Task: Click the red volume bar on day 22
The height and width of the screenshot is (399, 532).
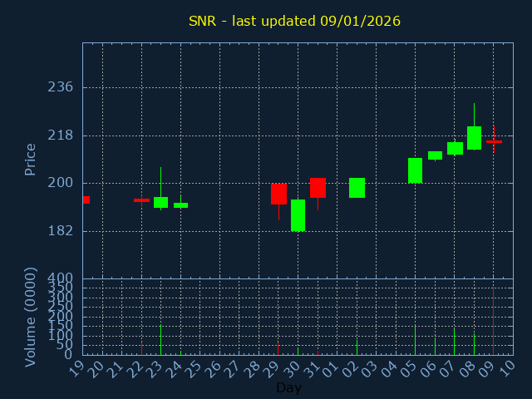Action: coord(141,347)
